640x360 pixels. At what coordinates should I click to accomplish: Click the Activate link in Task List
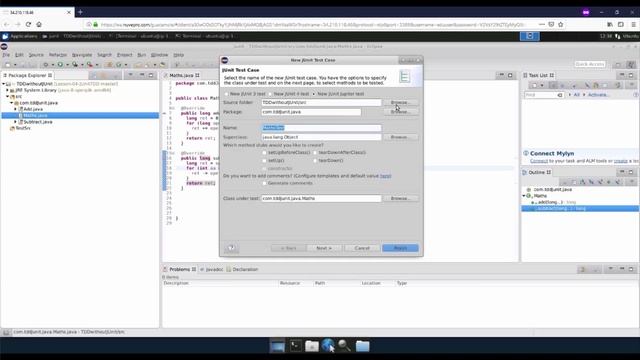tap(599, 95)
